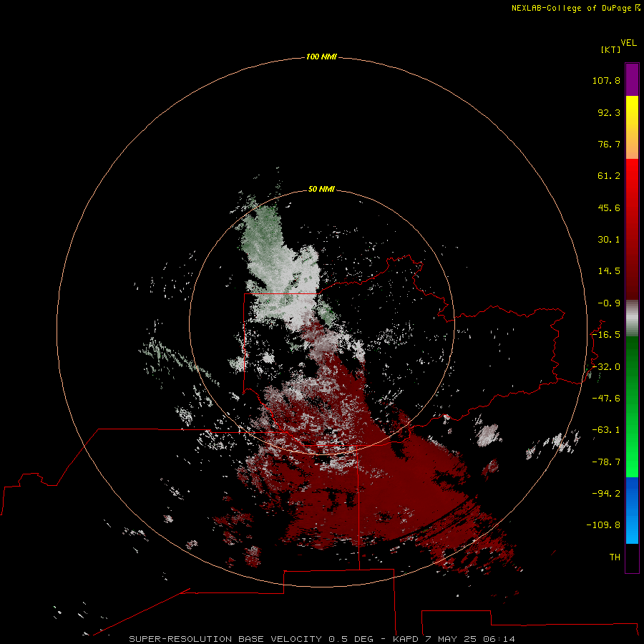Click the -47.6 velocity scale value
This screenshot has height=644, width=644.
(x=606, y=399)
